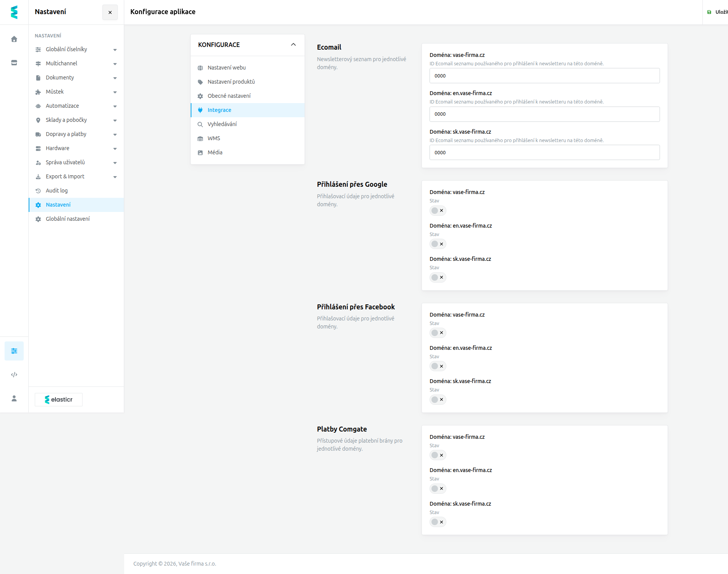This screenshot has height=574, width=728.
Task: Click the Můstek puzzle icon
Action: 38,92
